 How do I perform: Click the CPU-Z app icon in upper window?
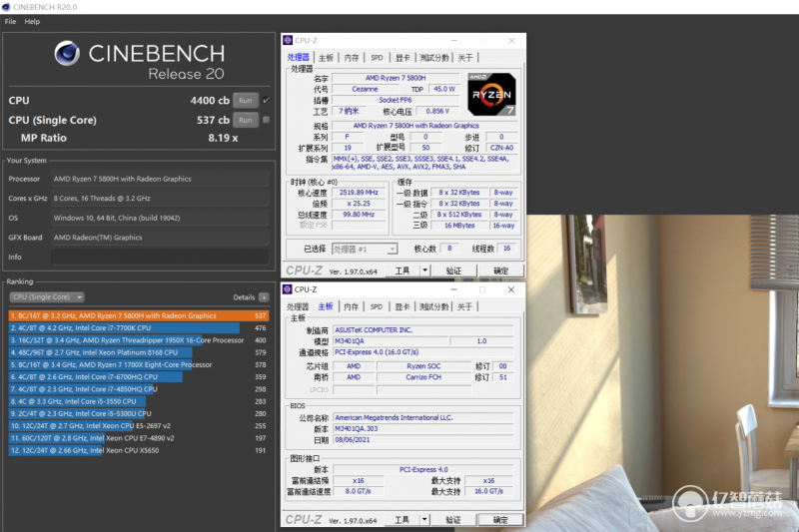point(288,40)
